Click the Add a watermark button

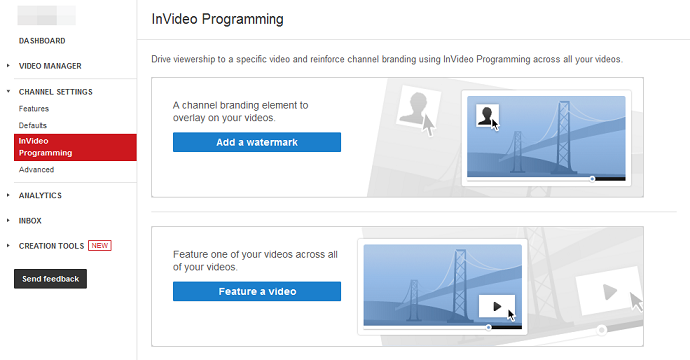(x=257, y=142)
